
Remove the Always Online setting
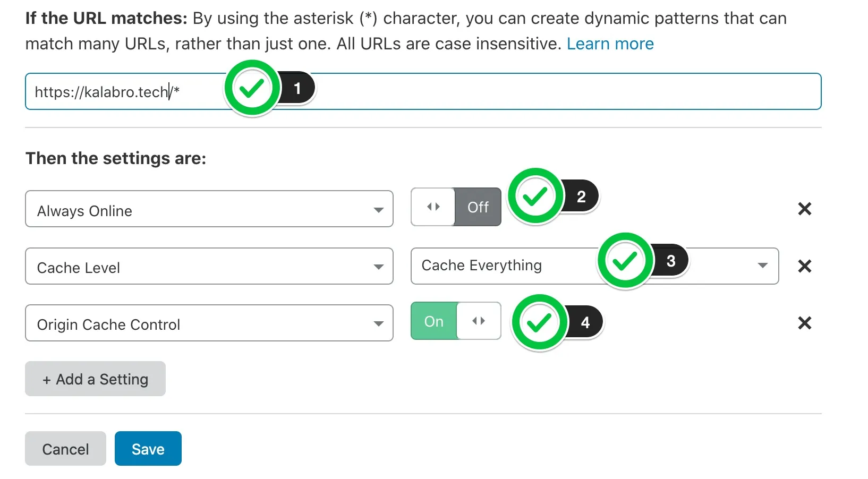click(804, 209)
